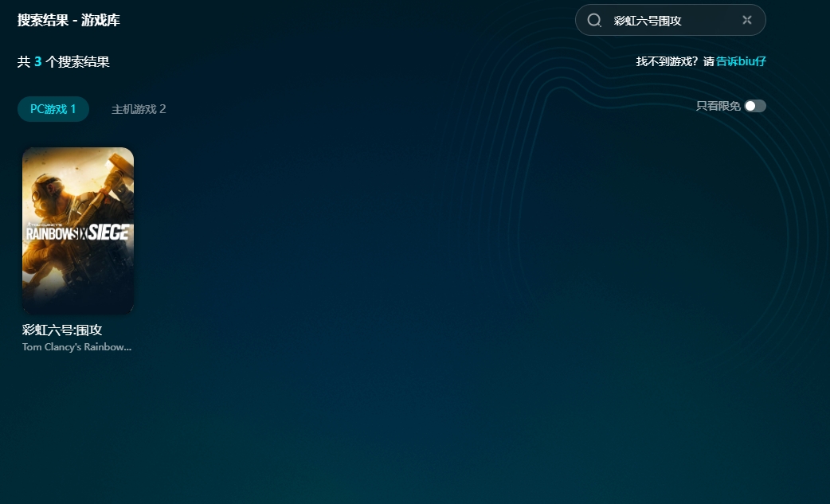Click the subtitle Tom Clancy's Rainbow...
Viewport: 830px width, 504px height.
[76, 347]
